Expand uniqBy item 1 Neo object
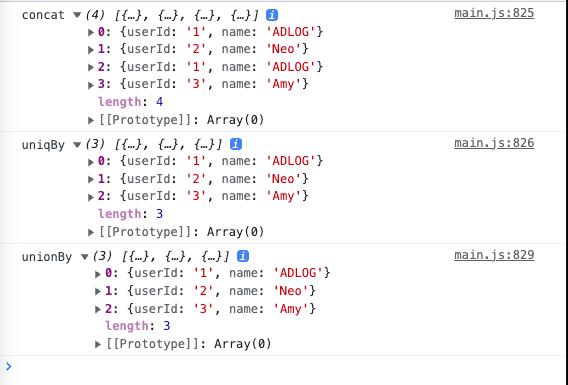This screenshot has width=568, height=385. click(x=91, y=179)
